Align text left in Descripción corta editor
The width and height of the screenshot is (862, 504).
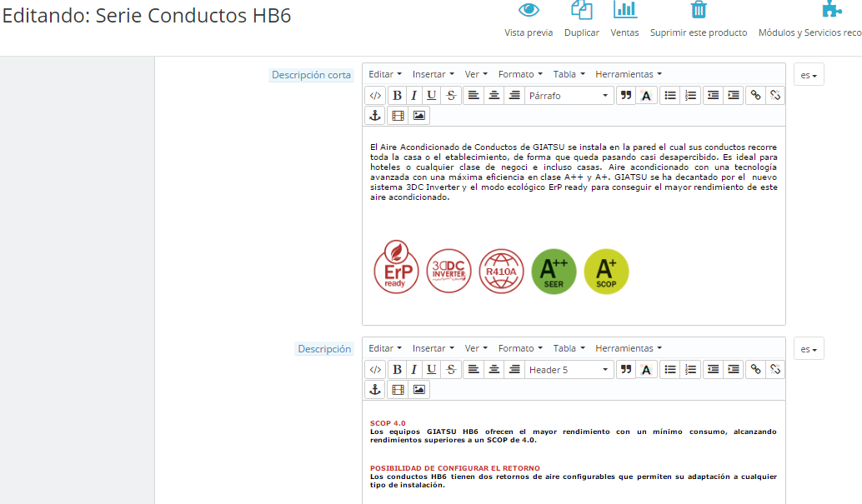pyautogui.click(x=474, y=96)
